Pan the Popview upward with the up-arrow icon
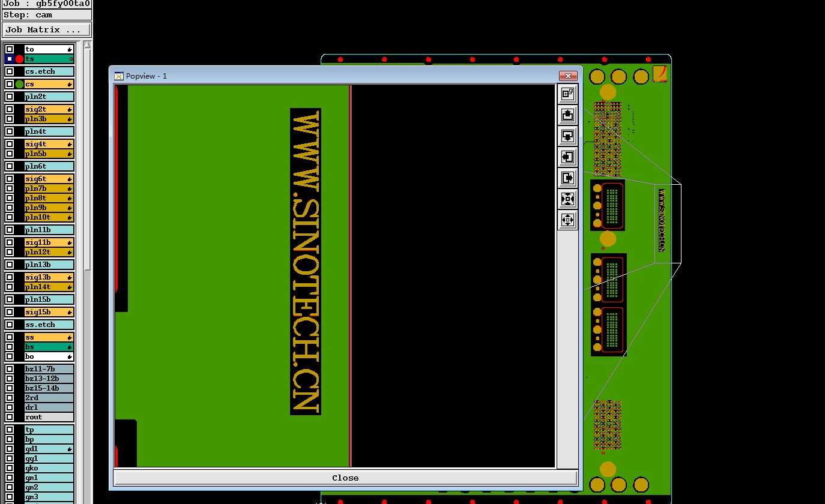Screen dimensions: 825x504 [x=567, y=115]
